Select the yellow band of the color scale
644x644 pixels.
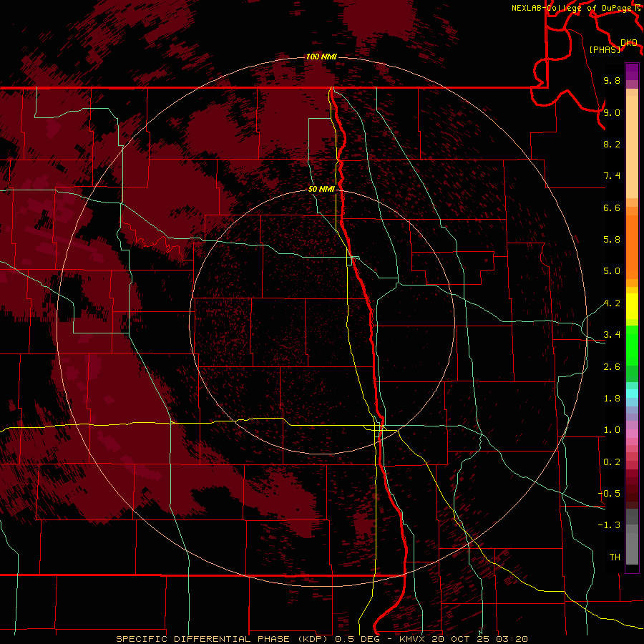pos(632,306)
